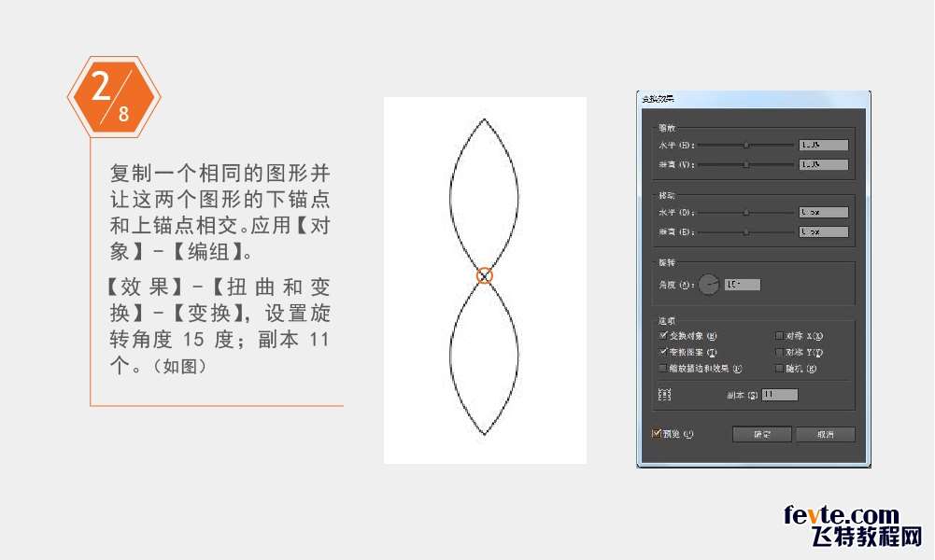Screen dimensions: 935x560
Task: Click the scale horizontal (缩放 水平) slider
Action: (746, 146)
